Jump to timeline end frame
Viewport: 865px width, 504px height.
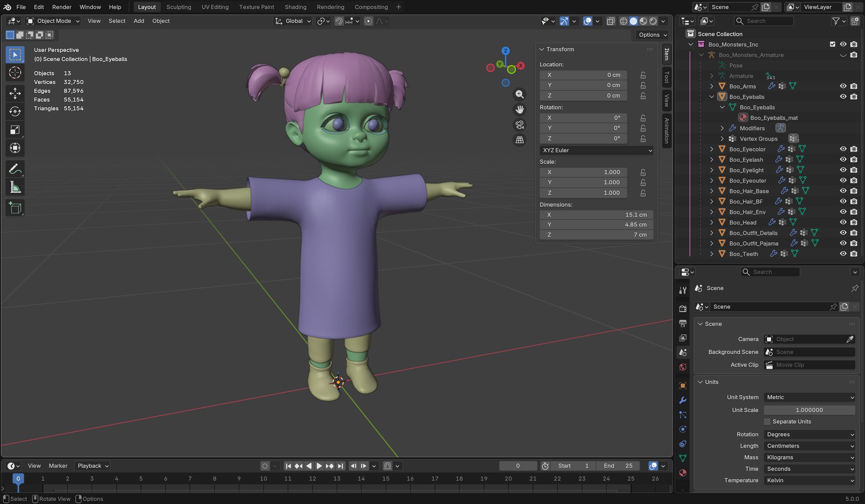pyautogui.click(x=340, y=466)
